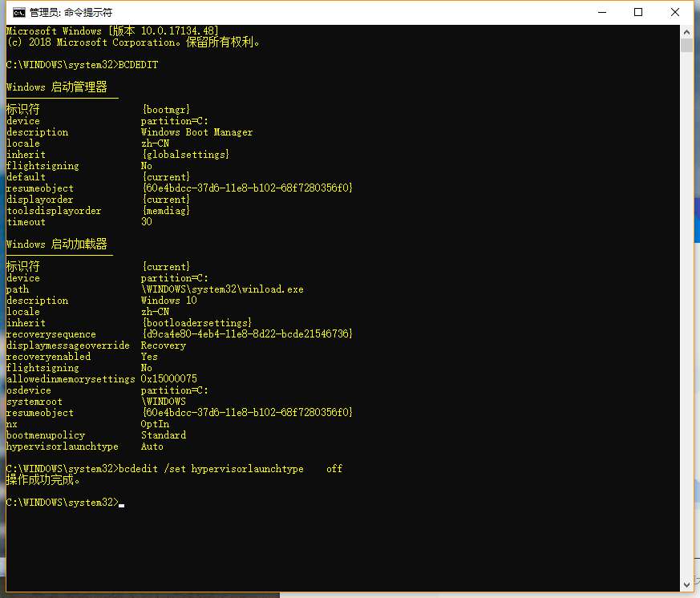This screenshot has width=700, height=598.
Task: Click the empty scrollbar track below thumb
Action: click(686, 321)
